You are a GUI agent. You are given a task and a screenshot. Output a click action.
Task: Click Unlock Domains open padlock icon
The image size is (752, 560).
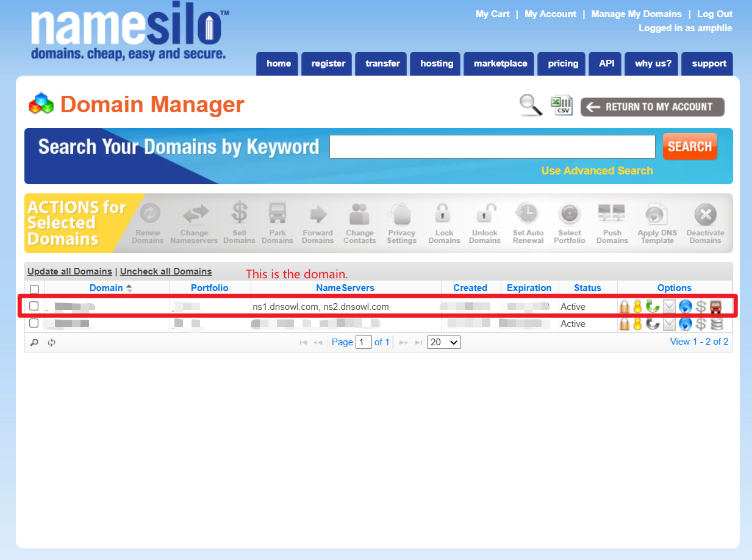click(485, 214)
